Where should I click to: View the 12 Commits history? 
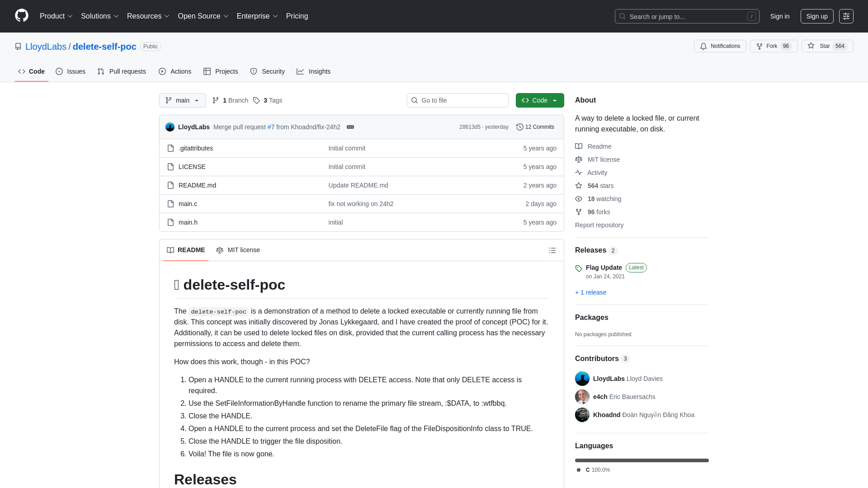[535, 127]
